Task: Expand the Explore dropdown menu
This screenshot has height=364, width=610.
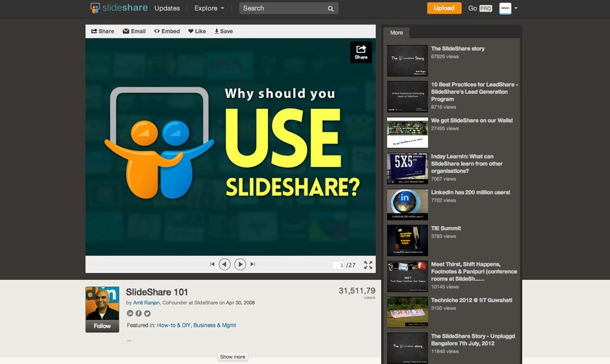Action: tap(209, 8)
